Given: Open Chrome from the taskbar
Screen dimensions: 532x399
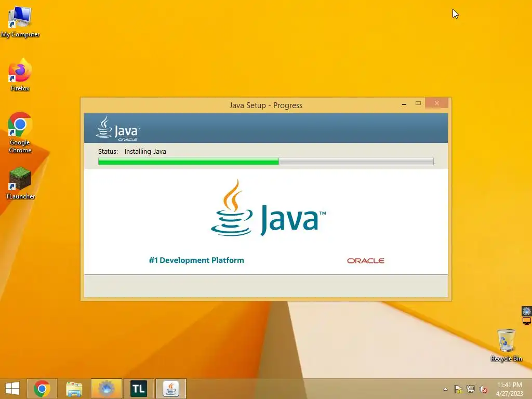Looking at the screenshot, I should coord(42,389).
